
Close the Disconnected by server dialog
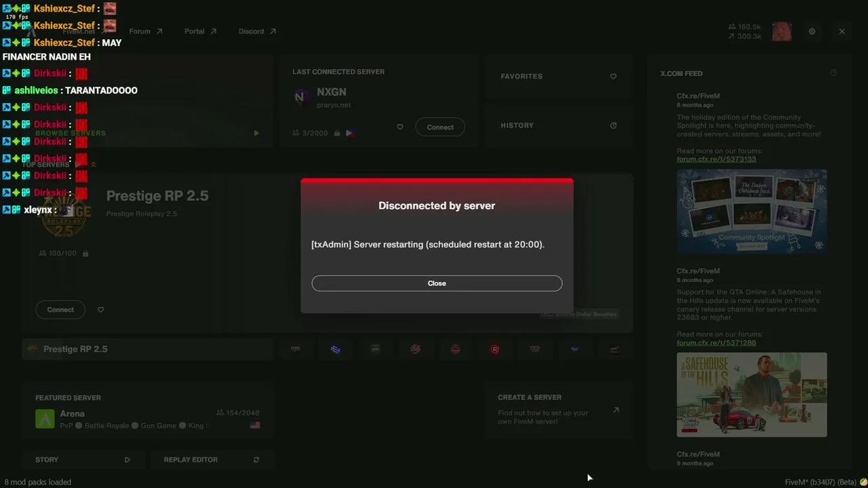click(x=437, y=283)
